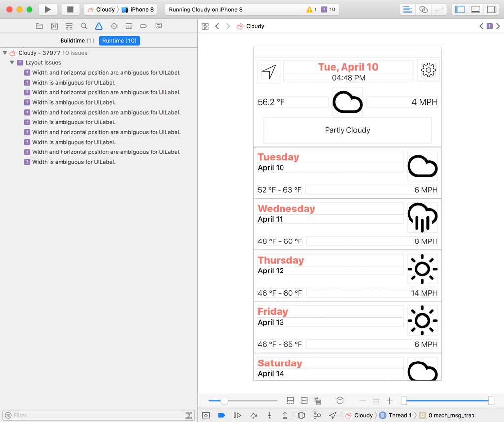Open the Breakpoint navigator

[144, 26]
